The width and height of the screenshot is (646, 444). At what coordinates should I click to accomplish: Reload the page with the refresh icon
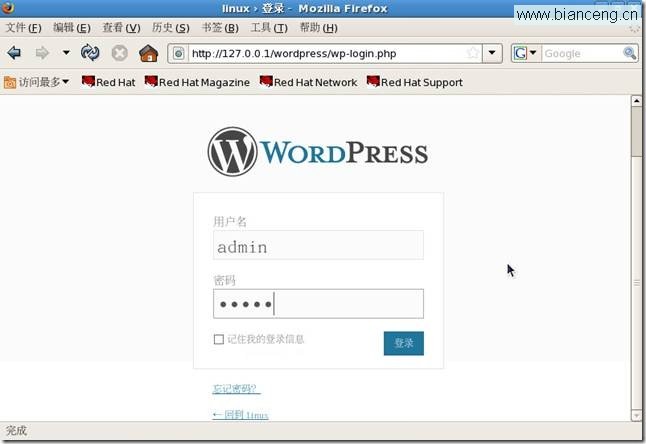(90, 53)
